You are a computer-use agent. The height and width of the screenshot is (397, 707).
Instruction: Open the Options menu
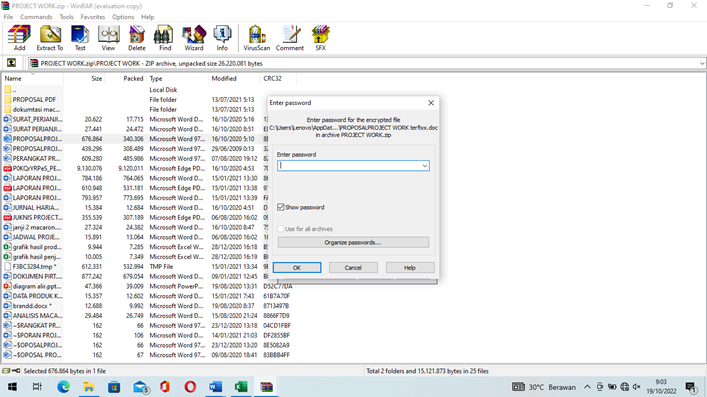pos(123,17)
